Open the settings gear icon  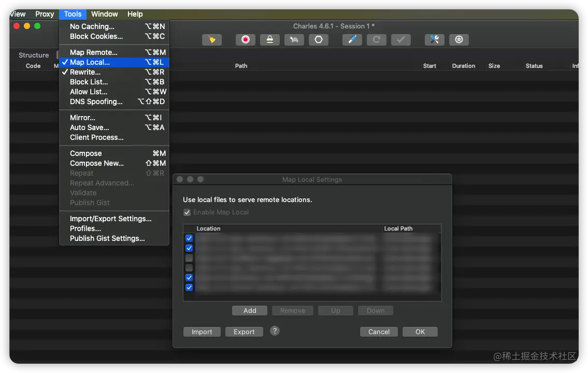(459, 40)
